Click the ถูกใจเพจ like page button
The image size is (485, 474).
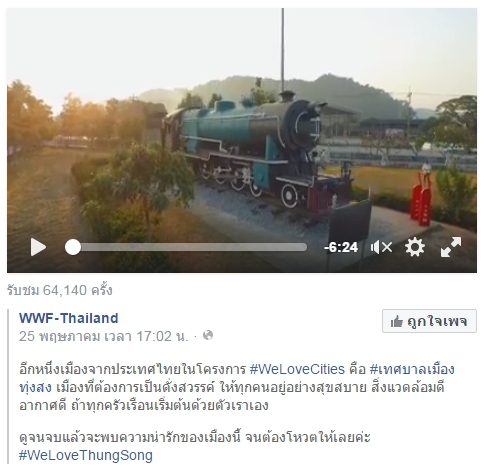(429, 321)
